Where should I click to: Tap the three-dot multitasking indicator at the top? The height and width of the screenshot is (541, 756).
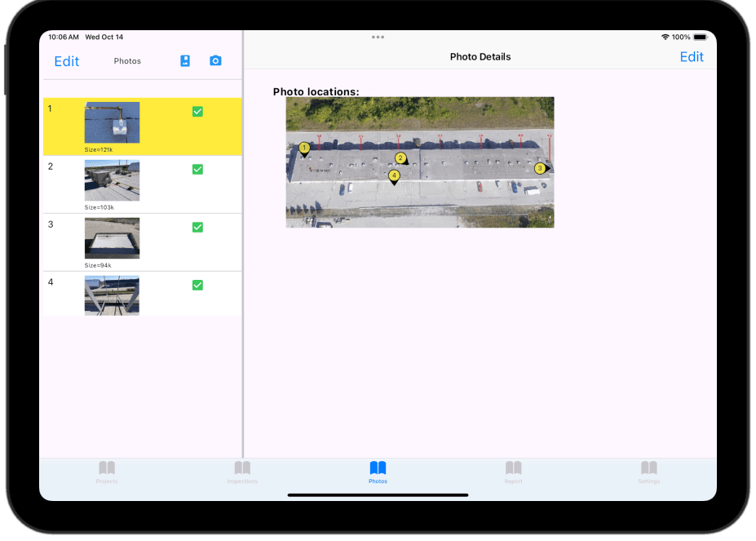coord(378,38)
